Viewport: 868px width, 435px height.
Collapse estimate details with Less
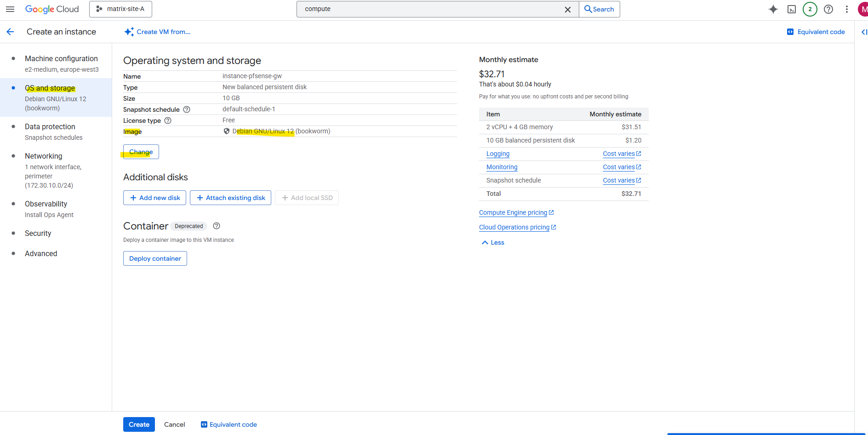493,242
